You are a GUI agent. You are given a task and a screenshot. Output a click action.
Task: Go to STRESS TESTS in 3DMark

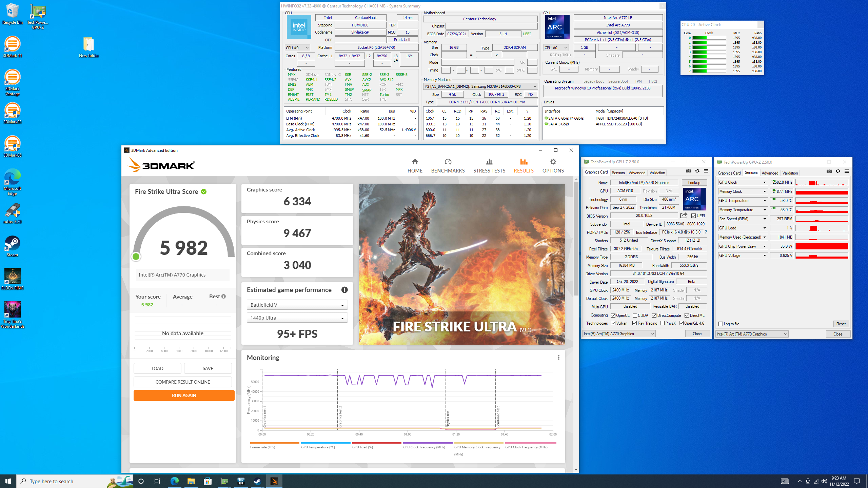pos(489,166)
